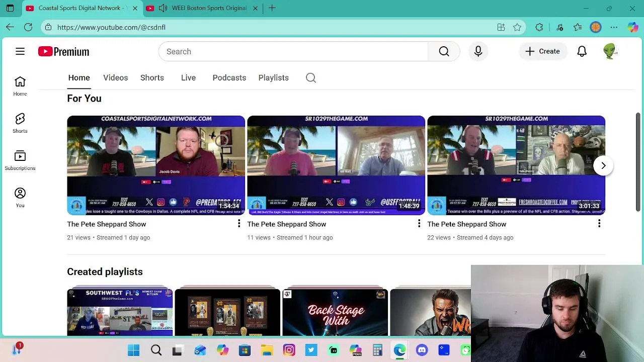Open Subscriptions in the left sidebar

(20, 161)
